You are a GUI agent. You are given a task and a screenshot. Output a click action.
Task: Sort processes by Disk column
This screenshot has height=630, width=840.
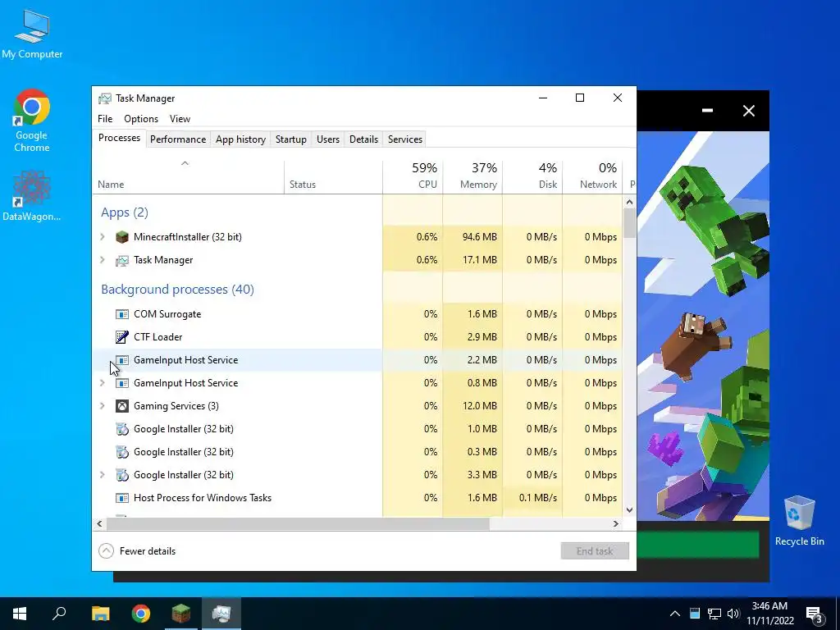[532, 177]
